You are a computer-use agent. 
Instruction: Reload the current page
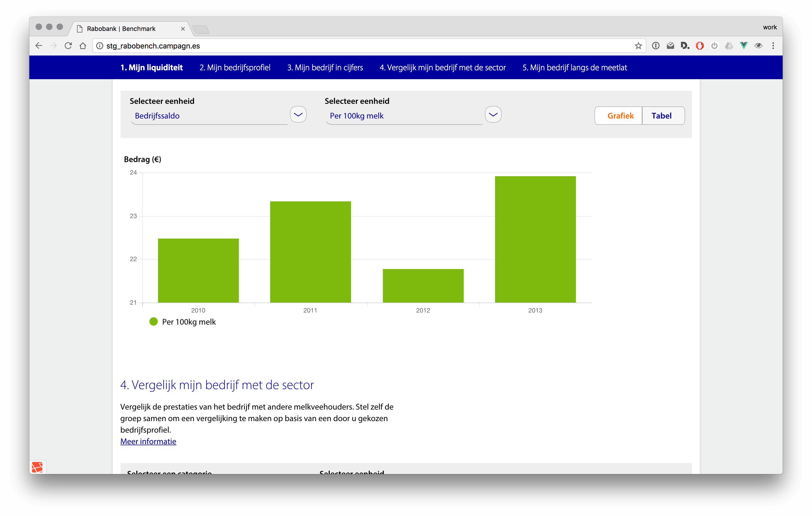68,46
